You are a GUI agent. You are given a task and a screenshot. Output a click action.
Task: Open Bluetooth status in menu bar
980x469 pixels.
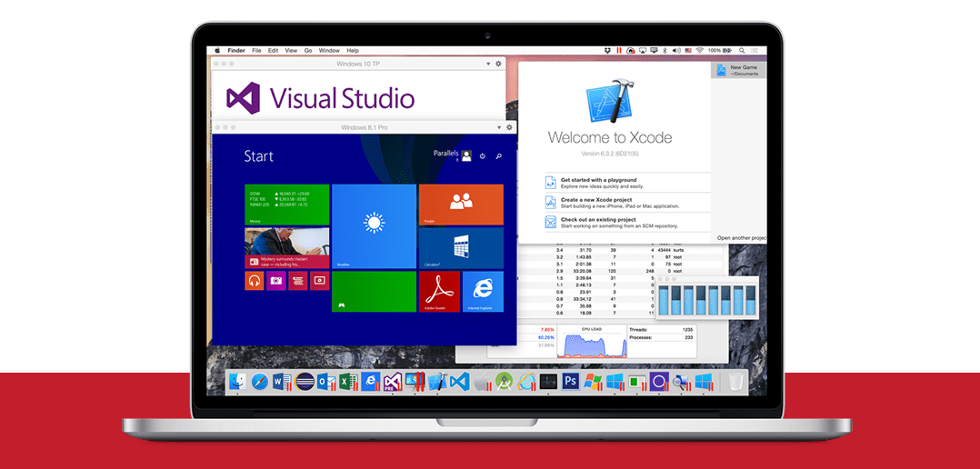coord(665,51)
